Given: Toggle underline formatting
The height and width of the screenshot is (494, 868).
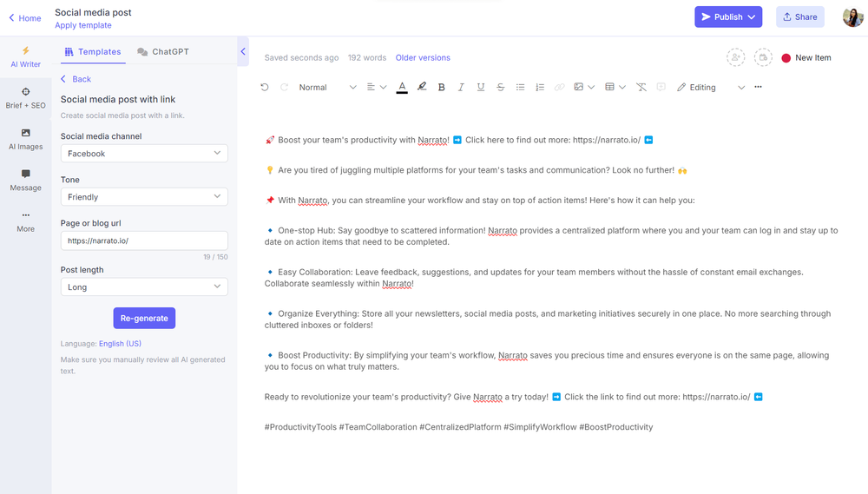Looking at the screenshot, I should pyautogui.click(x=481, y=87).
